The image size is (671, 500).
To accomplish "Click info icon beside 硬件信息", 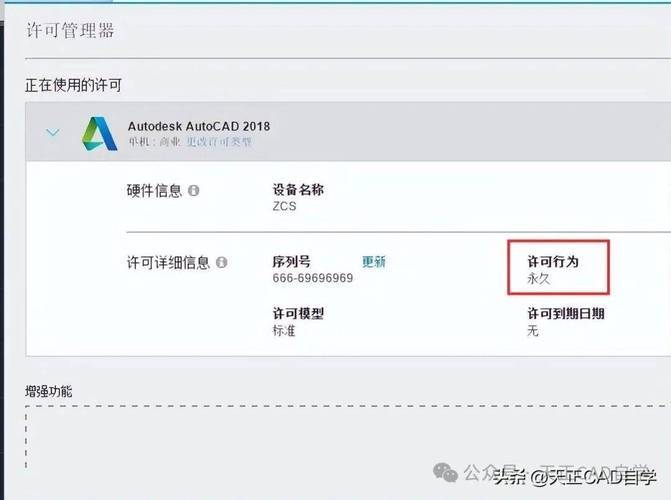I will click(x=193, y=190).
